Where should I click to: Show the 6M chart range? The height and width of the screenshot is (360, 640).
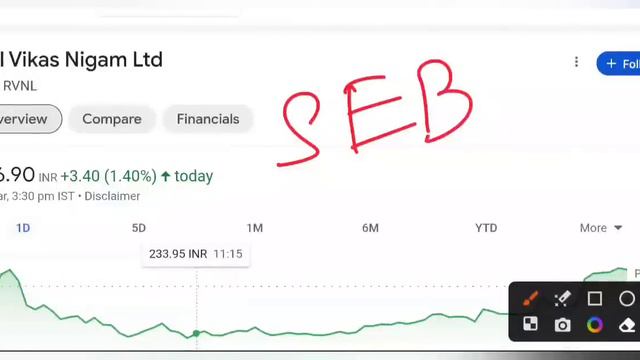[x=370, y=228]
